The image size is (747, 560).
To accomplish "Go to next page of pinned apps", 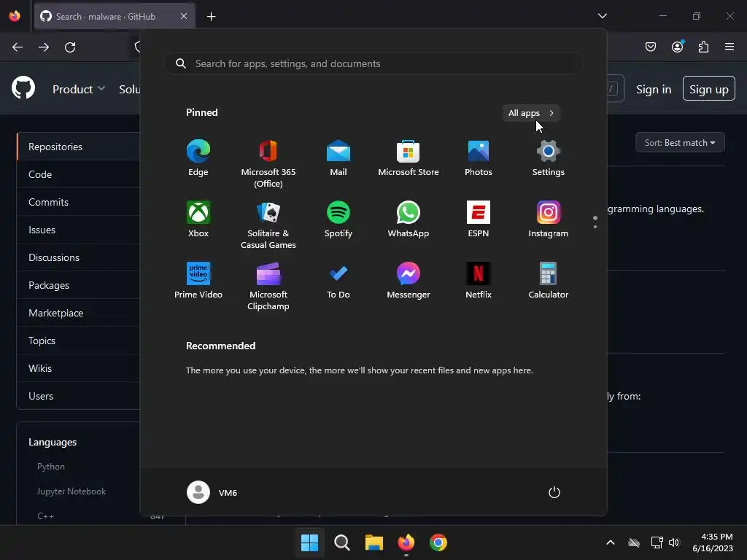I will point(595,227).
